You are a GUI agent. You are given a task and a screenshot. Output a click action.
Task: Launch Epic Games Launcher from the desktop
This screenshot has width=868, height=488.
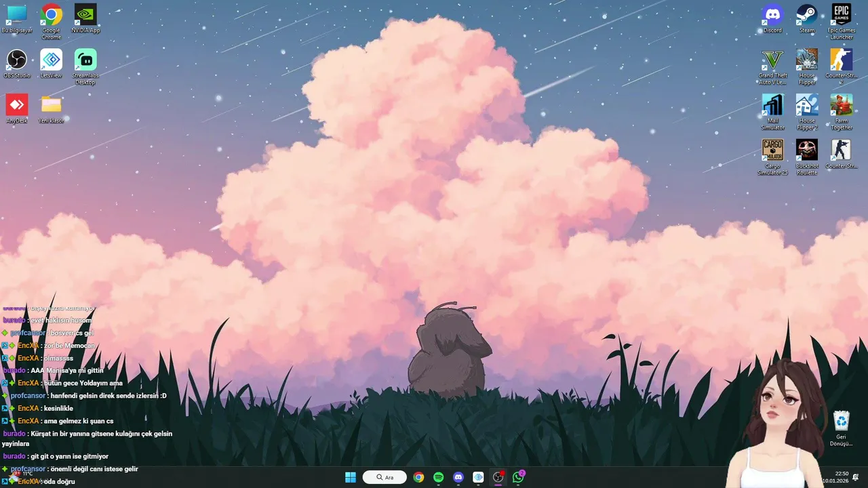pyautogui.click(x=842, y=22)
